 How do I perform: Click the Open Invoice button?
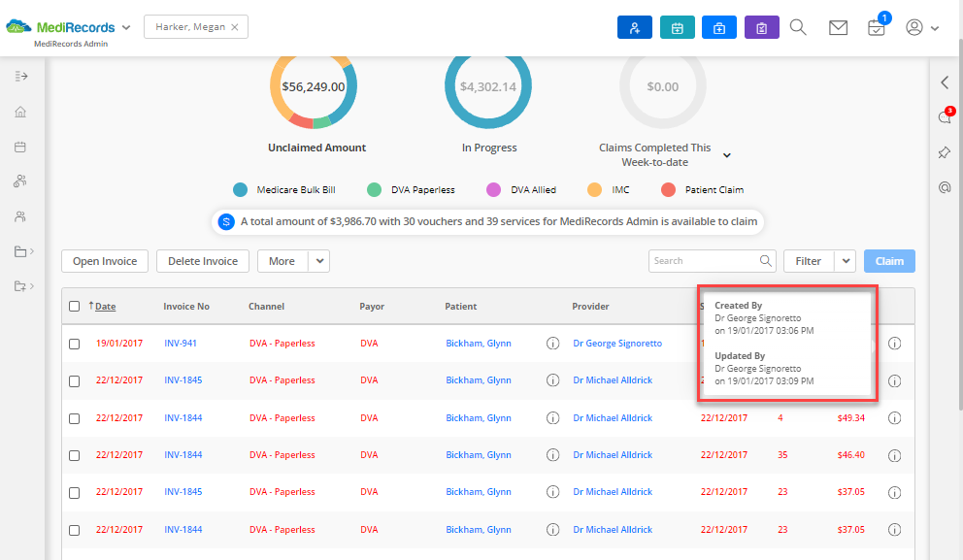105,261
